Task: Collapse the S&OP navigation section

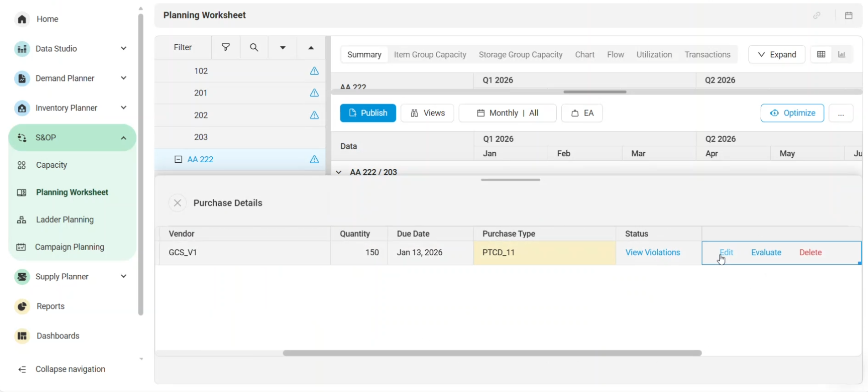Action: point(124,138)
